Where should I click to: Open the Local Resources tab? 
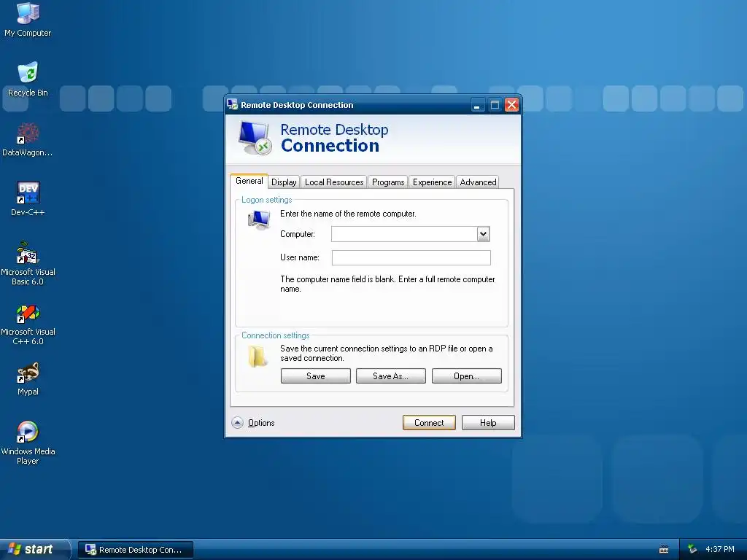[x=334, y=182]
